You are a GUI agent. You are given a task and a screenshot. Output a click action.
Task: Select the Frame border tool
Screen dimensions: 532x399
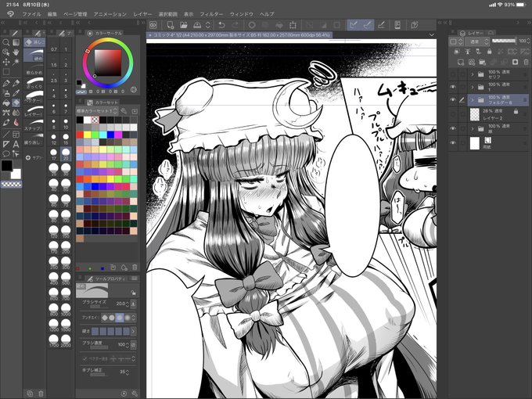coord(16,135)
